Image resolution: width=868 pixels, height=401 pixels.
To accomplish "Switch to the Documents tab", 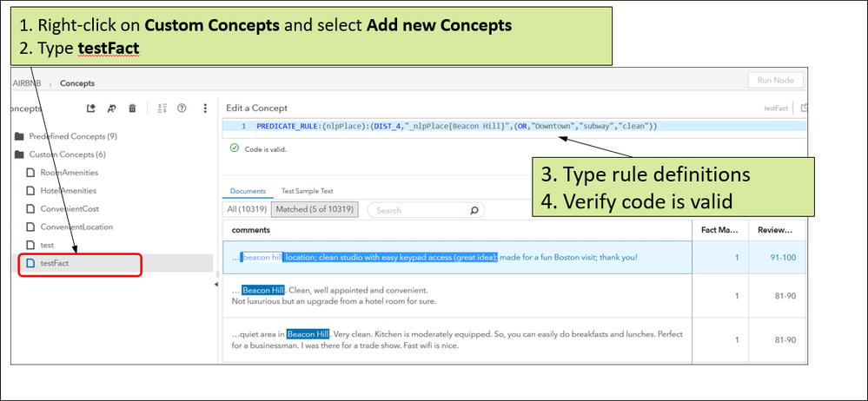I will (x=247, y=191).
